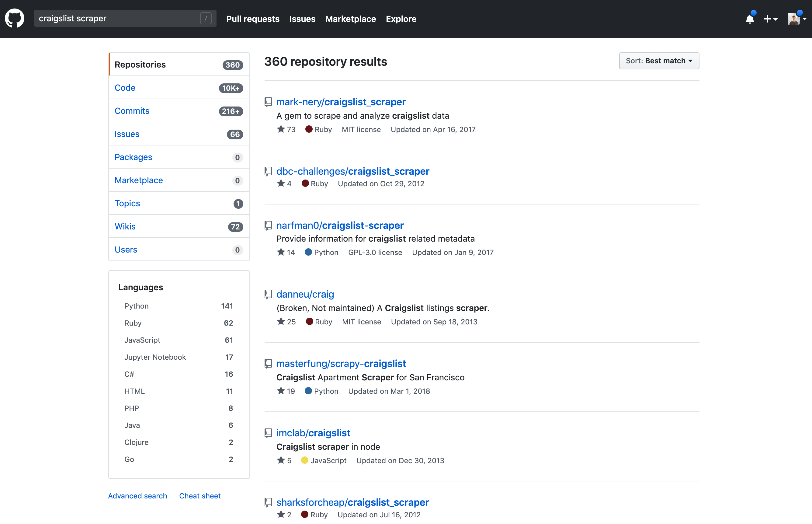The image size is (812, 524).
Task: Click the repo icon beside danneu/craig
Action: point(268,294)
